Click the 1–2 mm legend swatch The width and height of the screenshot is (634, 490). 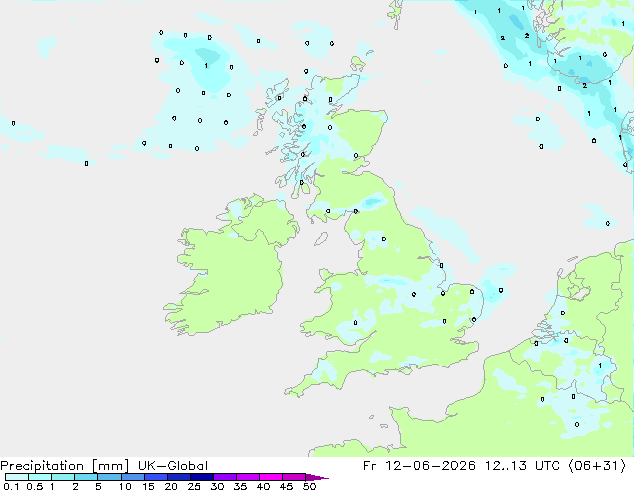[x=63, y=477]
